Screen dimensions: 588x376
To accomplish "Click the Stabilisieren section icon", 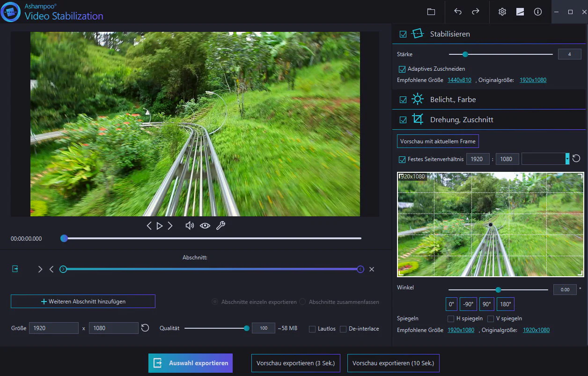I will [417, 34].
